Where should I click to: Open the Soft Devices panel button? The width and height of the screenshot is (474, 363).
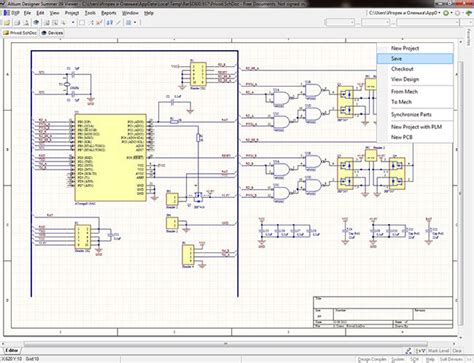point(451,359)
